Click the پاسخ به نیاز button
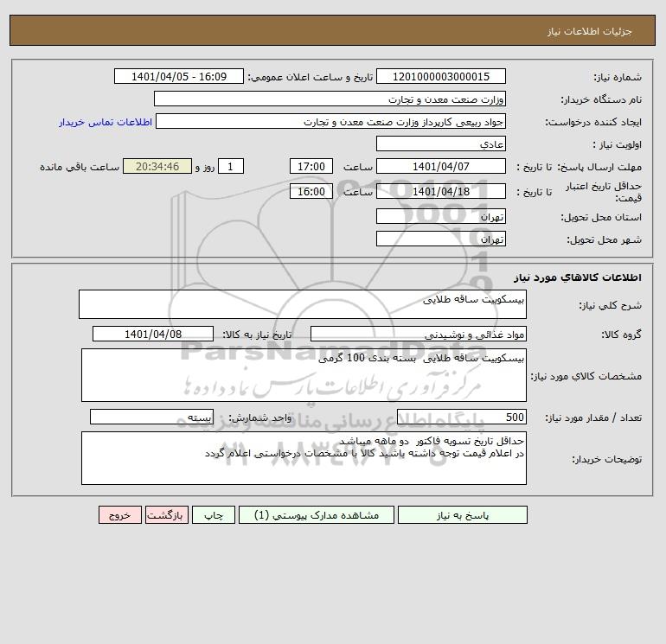 pos(463,514)
